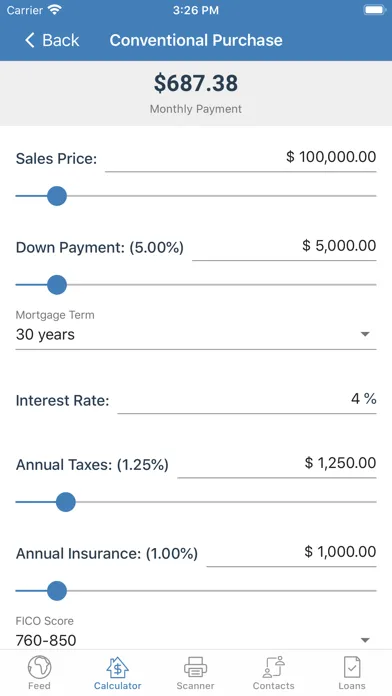Edit the Sales Price amount field
Image resolution: width=392 pixels, height=696 pixels.
point(241,158)
